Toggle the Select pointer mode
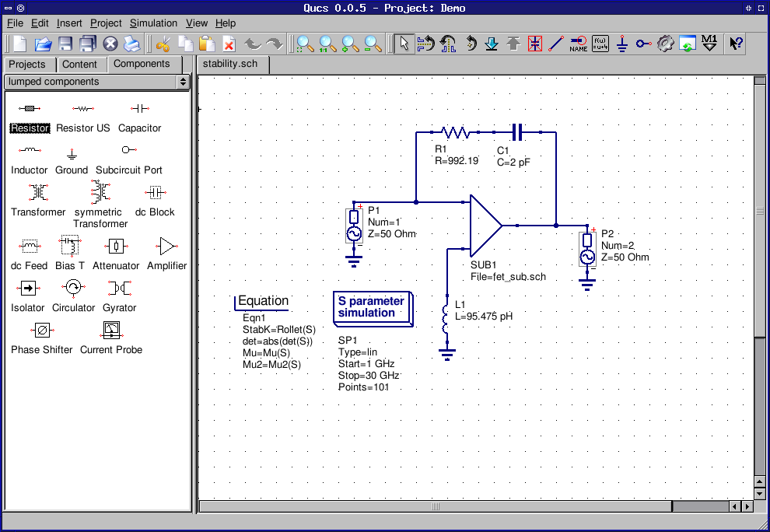 pos(404,44)
